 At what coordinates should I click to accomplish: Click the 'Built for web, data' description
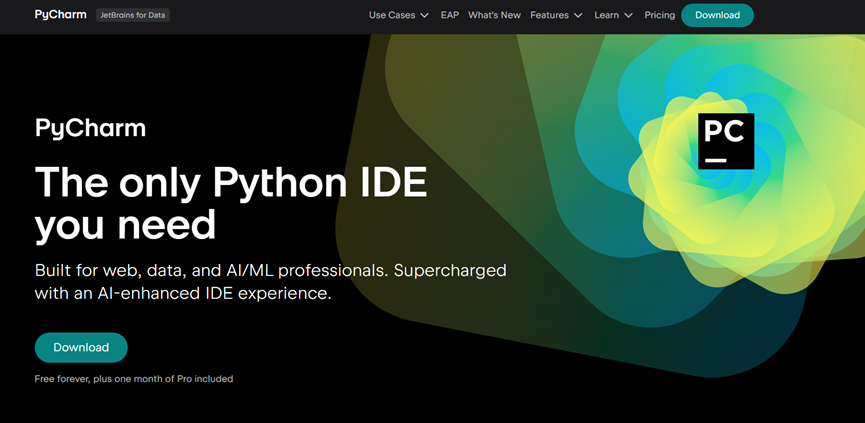(x=271, y=282)
